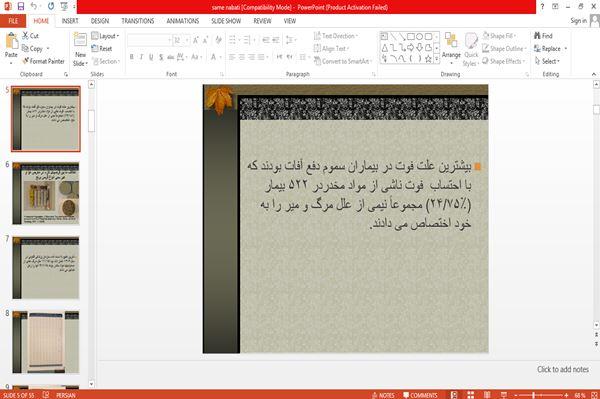Click zoom in plus button
Viewport: 600px width, 399px height.
[x=566, y=395]
